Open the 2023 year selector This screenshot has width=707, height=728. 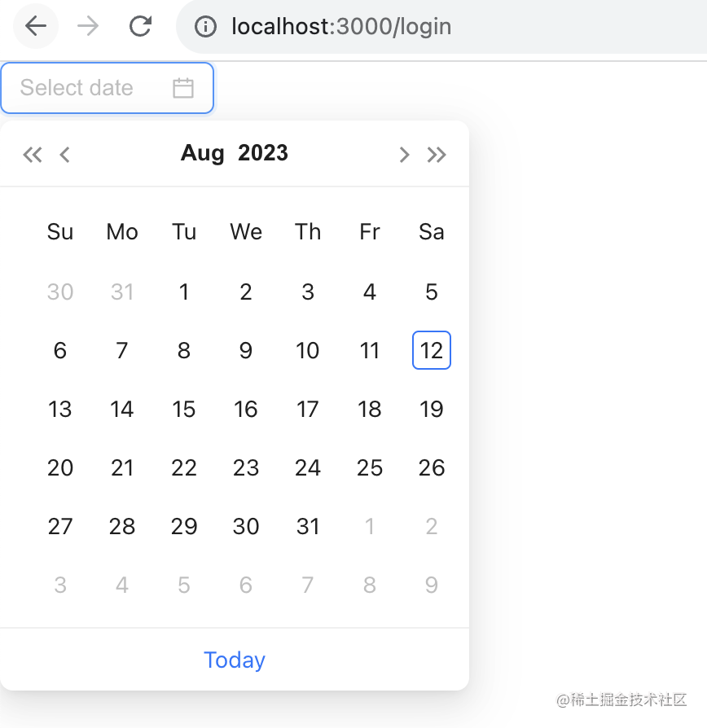(x=263, y=153)
